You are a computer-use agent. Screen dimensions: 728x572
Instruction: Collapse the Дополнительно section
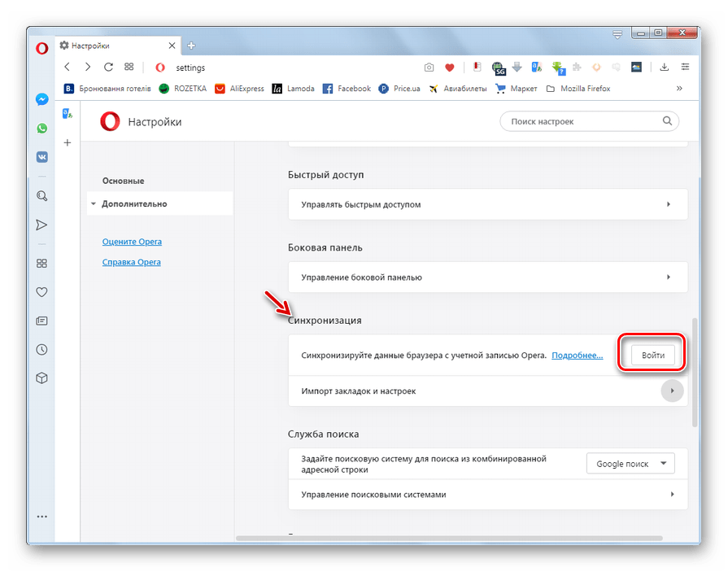[159, 203]
